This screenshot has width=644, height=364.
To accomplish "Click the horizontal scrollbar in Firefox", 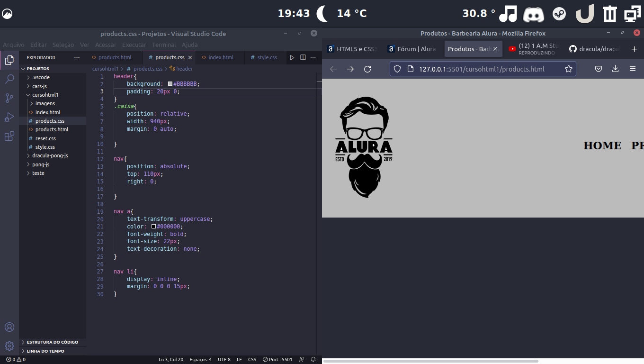I will click(431, 361).
